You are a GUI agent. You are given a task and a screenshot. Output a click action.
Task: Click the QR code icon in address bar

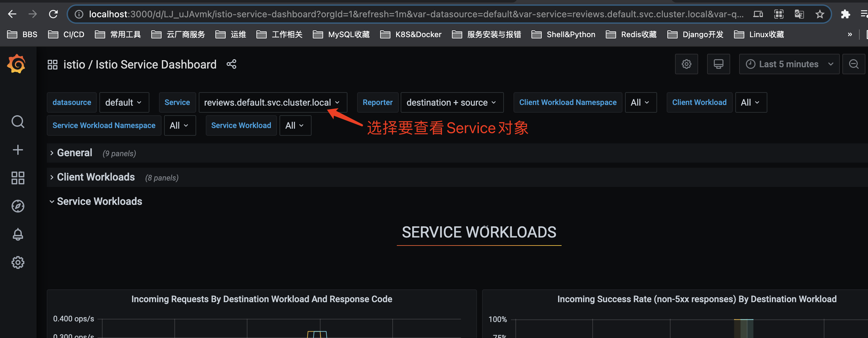pos(779,14)
